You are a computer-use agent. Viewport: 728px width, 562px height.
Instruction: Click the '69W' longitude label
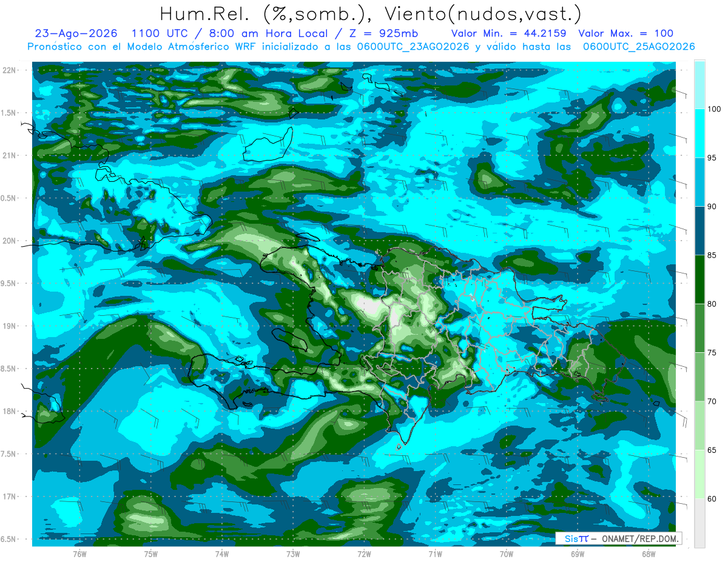point(578,554)
